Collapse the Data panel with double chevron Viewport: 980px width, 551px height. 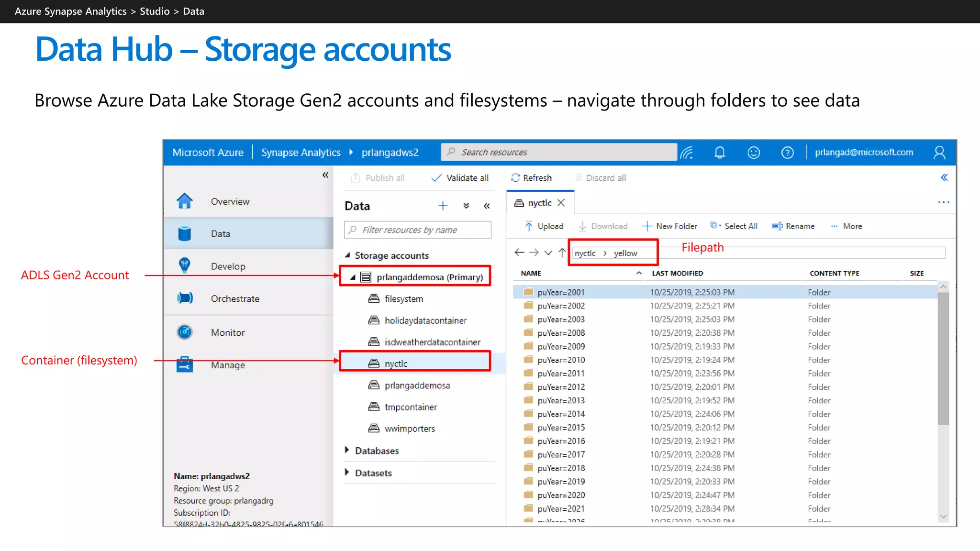tap(487, 206)
